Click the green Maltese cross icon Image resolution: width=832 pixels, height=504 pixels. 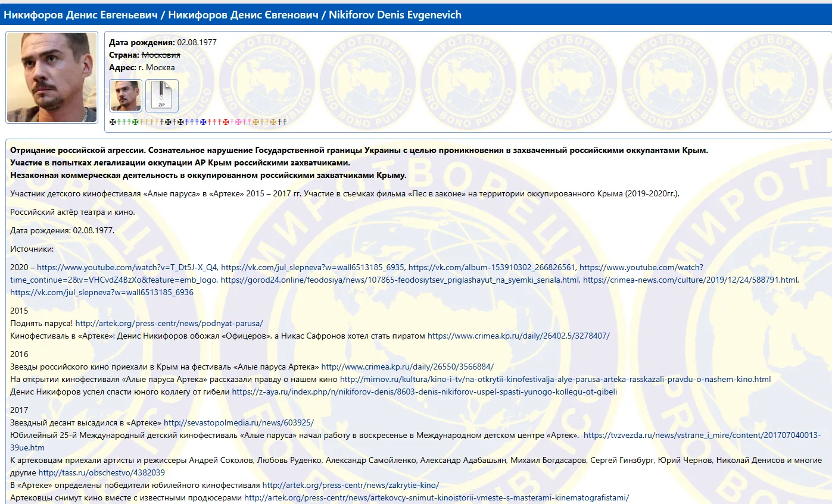135,122
